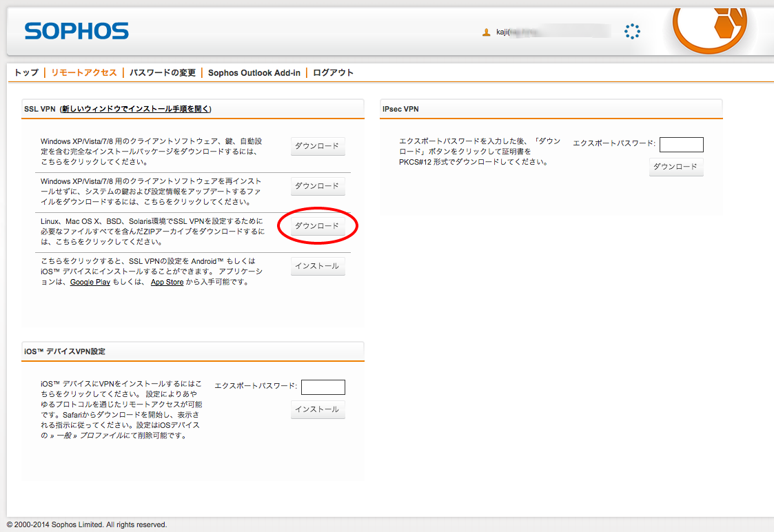Screen dimensions: 774x532
Task: Click the user account icon beside kaji
Action: 486,32
